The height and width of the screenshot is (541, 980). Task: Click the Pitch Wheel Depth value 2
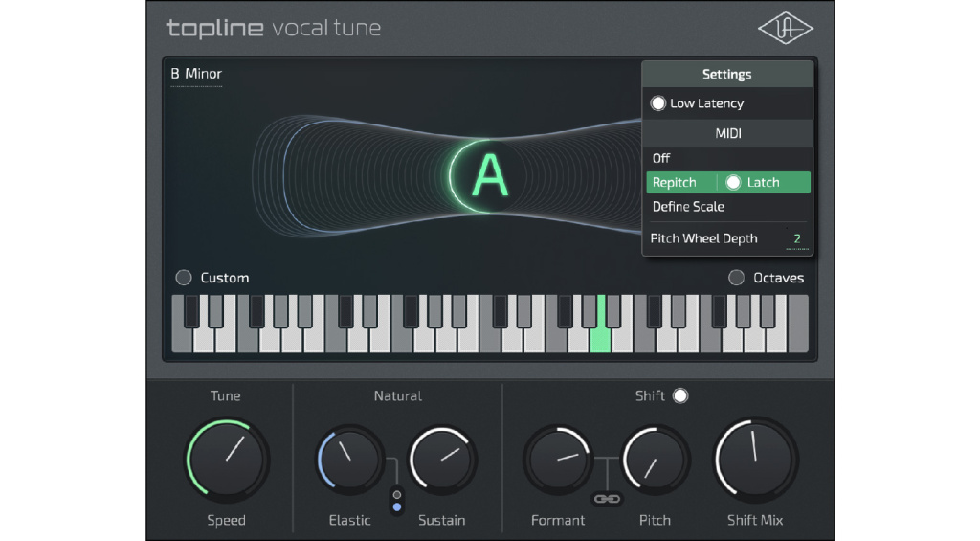pos(797,238)
